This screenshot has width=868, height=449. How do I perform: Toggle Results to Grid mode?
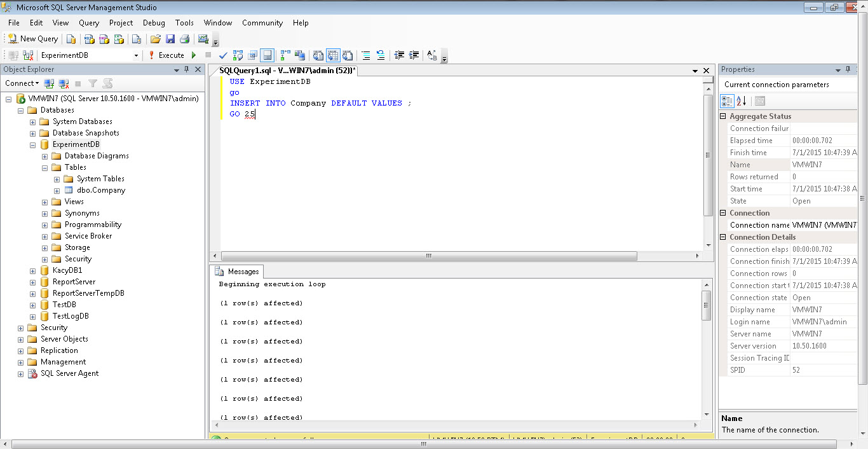click(333, 55)
